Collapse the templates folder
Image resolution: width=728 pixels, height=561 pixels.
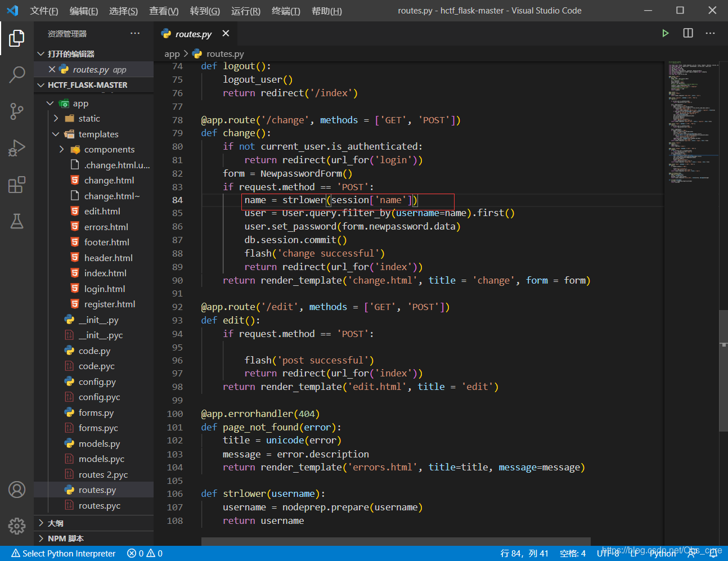click(x=56, y=134)
